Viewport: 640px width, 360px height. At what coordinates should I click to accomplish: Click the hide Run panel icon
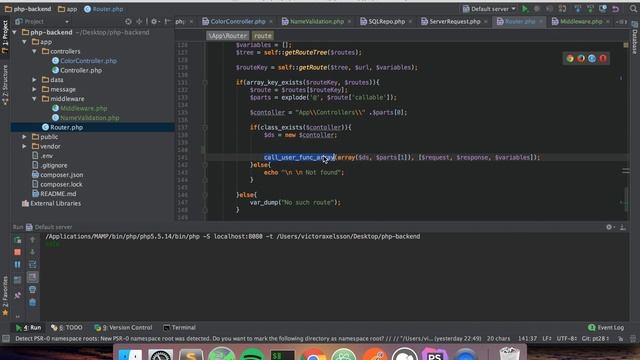pos(623,227)
